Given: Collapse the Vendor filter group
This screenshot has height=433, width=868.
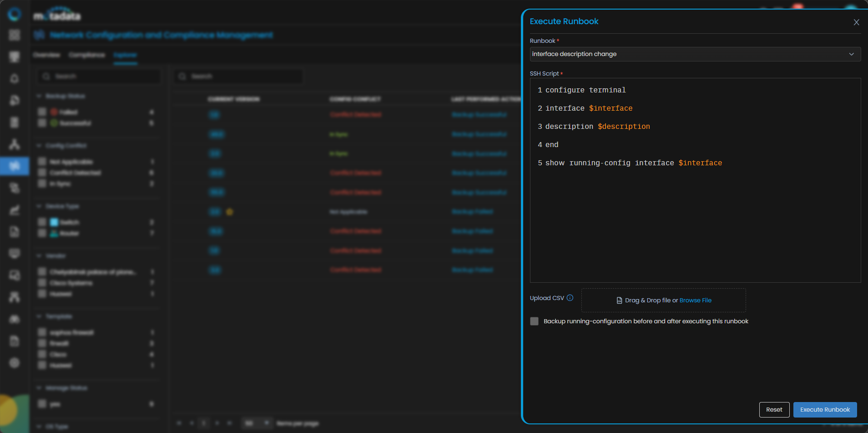Looking at the screenshot, I should 39,256.
